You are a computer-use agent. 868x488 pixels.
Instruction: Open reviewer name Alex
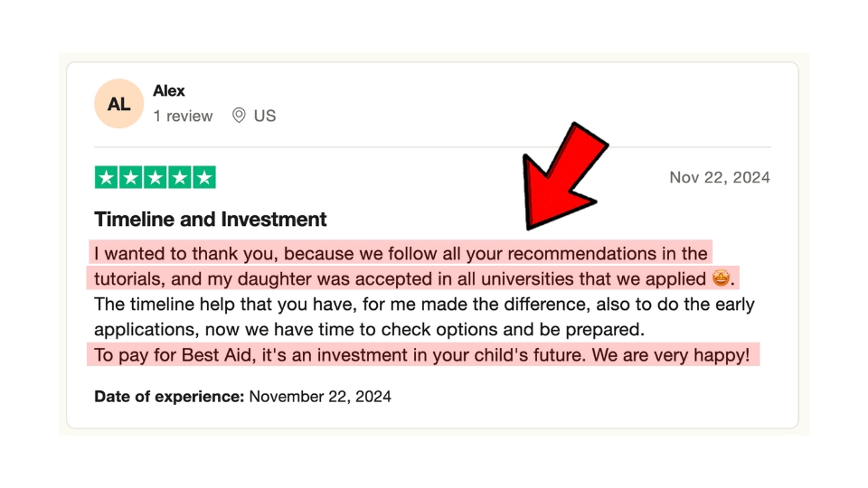[169, 90]
